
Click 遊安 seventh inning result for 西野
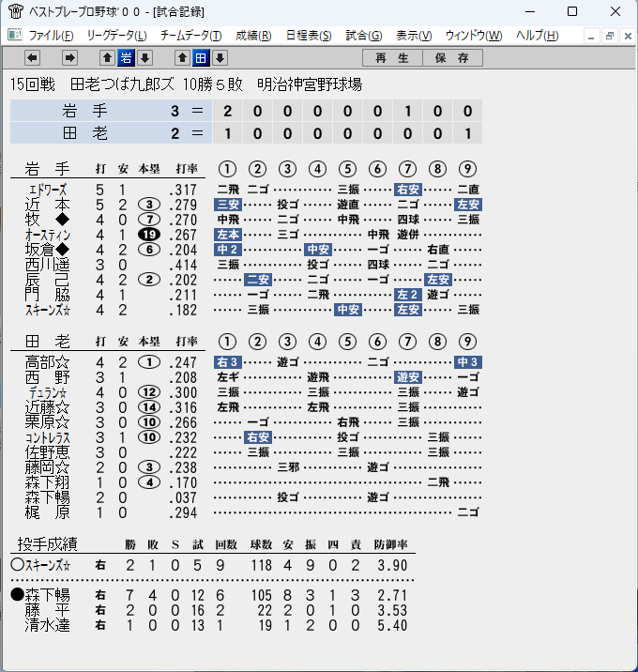click(x=408, y=377)
